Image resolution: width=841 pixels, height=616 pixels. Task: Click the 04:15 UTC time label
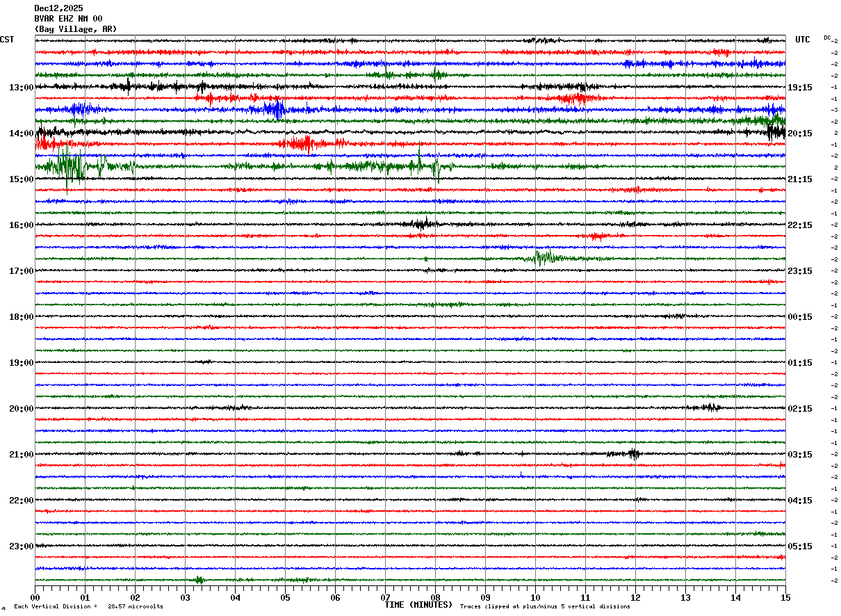(x=800, y=501)
